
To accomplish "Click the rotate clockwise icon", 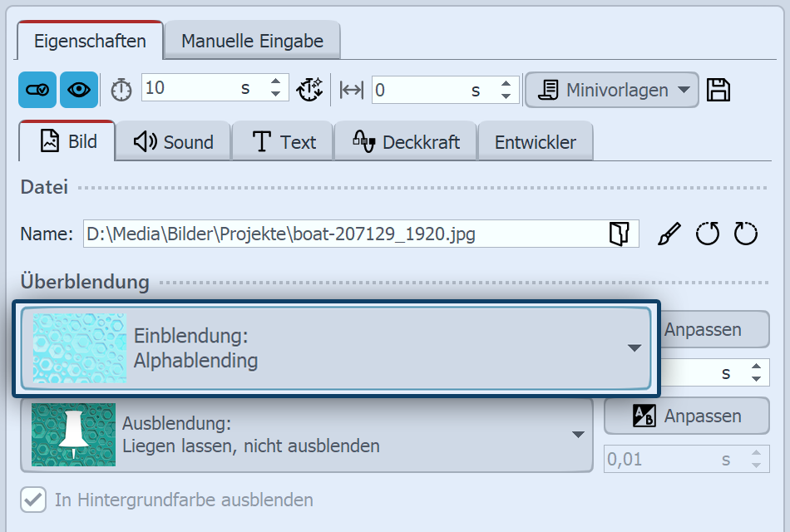I will (745, 234).
